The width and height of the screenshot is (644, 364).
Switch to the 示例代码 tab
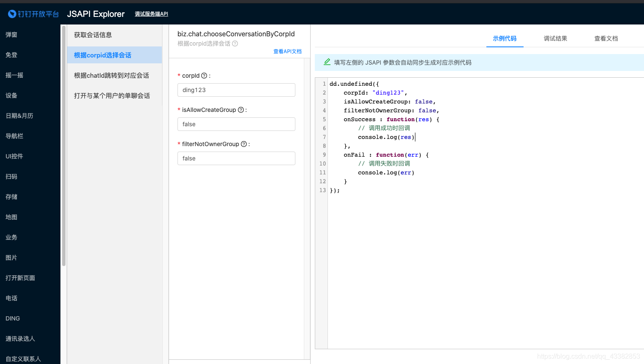click(505, 38)
